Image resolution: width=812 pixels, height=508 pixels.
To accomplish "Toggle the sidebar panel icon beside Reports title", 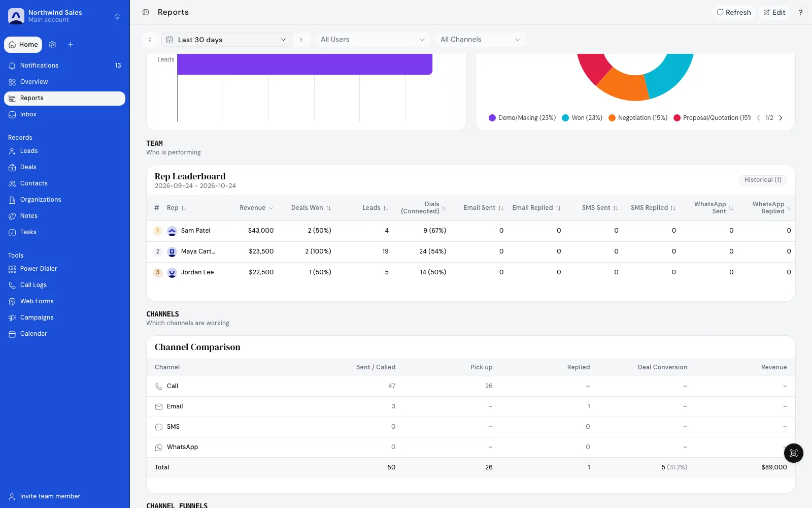I will point(146,12).
